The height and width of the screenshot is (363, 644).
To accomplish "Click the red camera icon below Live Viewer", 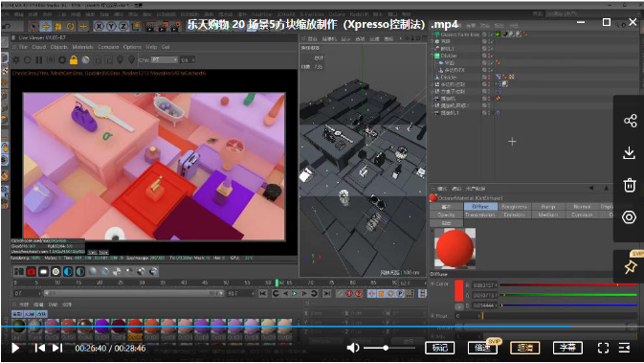I will [32, 272].
